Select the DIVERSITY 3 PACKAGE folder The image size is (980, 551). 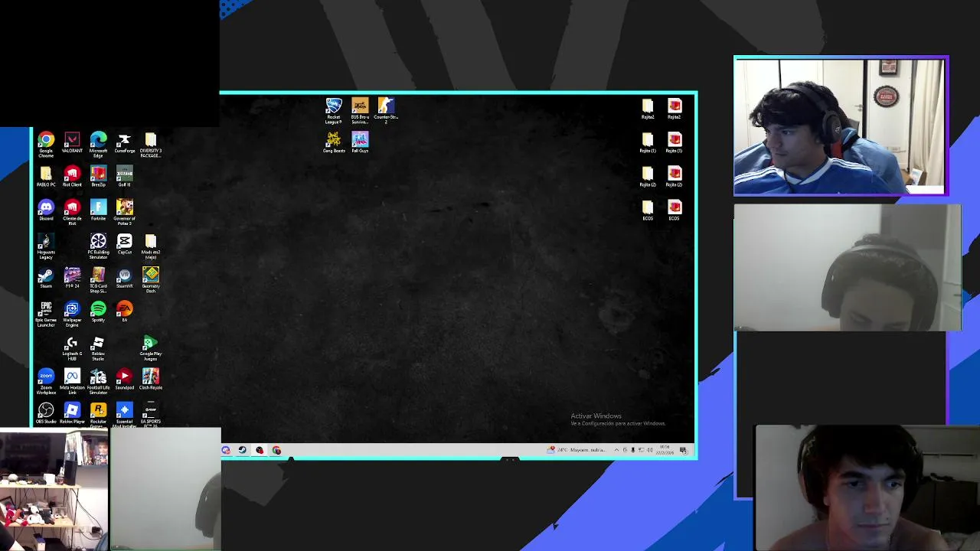[x=150, y=145]
